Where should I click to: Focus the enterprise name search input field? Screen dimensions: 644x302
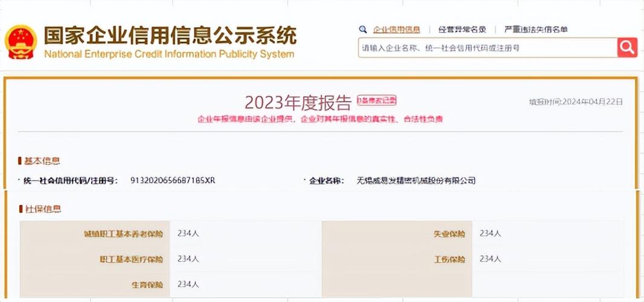tap(488, 48)
